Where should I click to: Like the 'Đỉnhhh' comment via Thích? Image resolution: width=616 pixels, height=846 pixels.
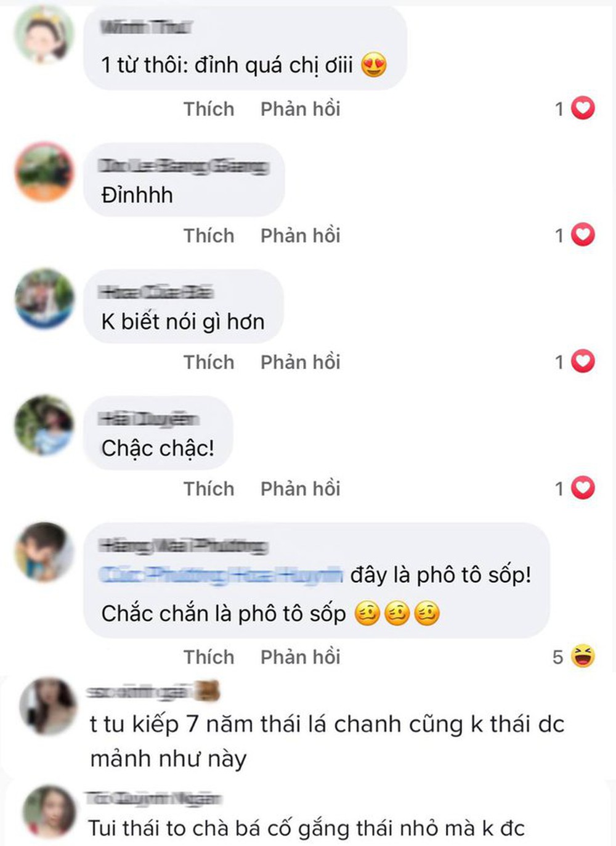[x=209, y=235]
